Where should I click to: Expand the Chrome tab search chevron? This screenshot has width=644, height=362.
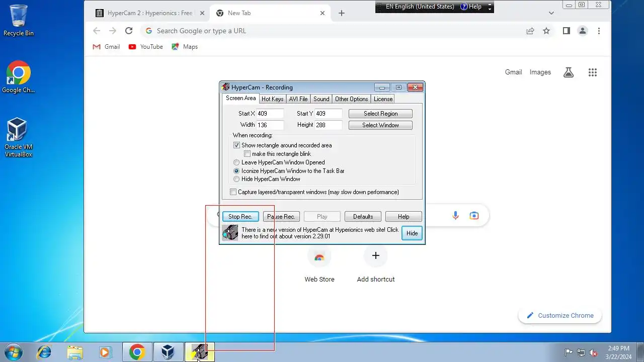tap(551, 13)
